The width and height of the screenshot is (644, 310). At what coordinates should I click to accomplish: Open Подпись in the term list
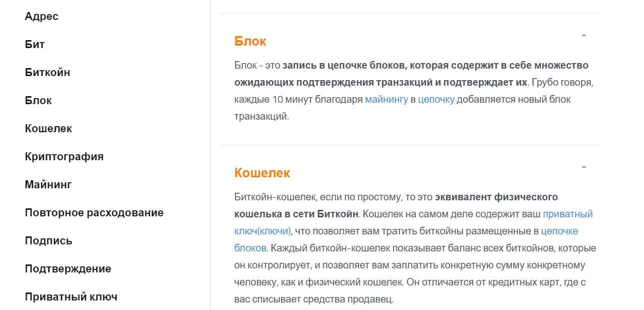coord(48,241)
